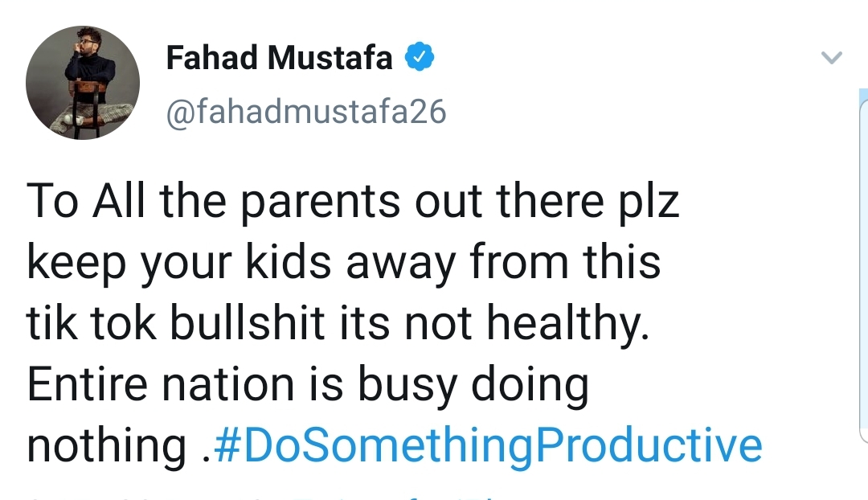Screen dimensions: 868x500
Task: Click the 'keep your kids away' line
Action: coord(343,262)
